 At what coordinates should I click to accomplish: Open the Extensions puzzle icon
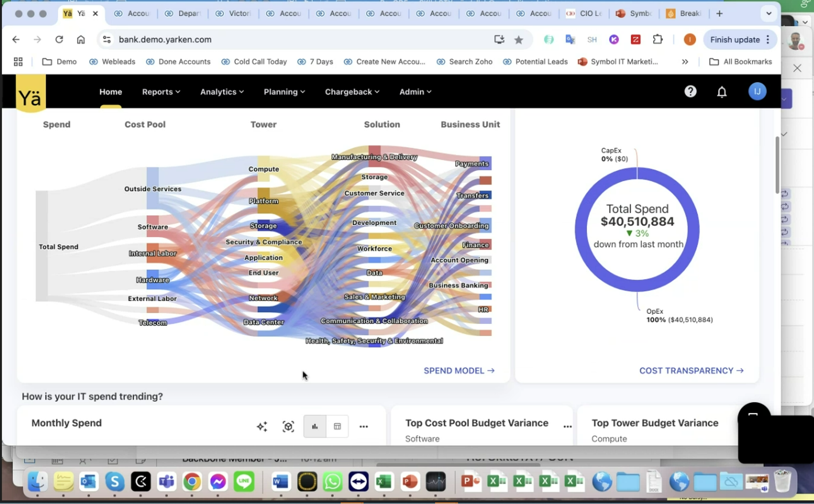tap(657, 40)
